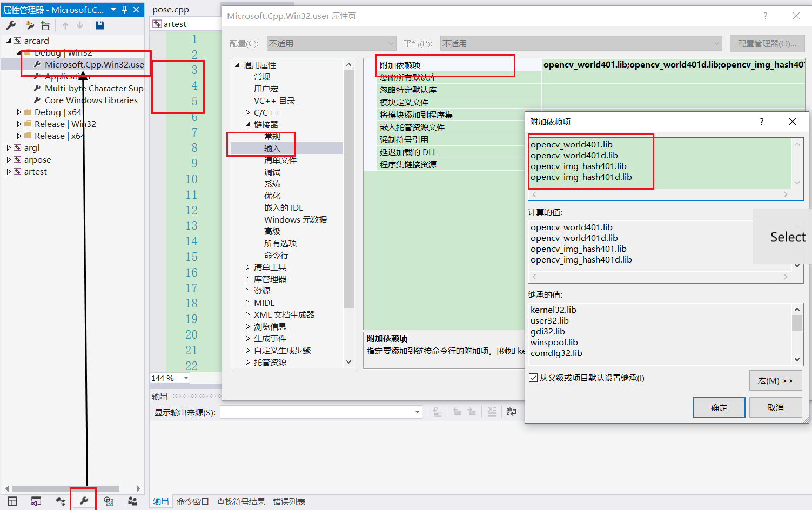
Task: Switch to the 错误列表 tab
Action: tap(289, 501)
